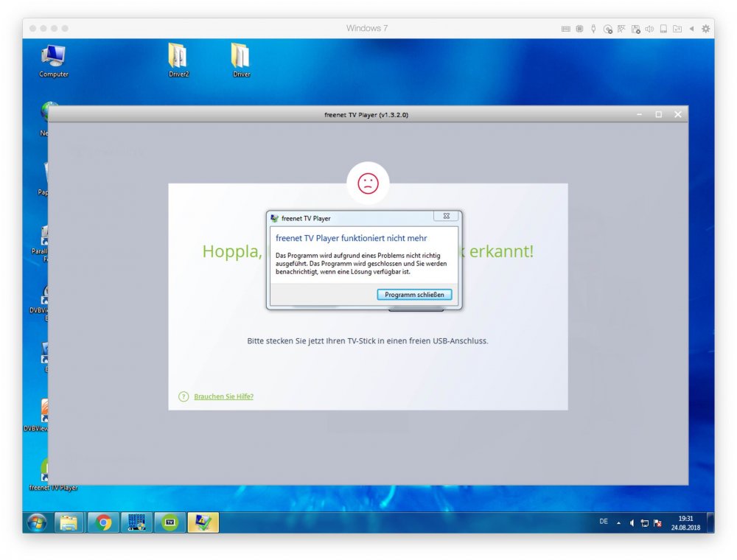Maximize the freenet TV Player window
This screenshot has height=560, width=737.
coord(658,115)
